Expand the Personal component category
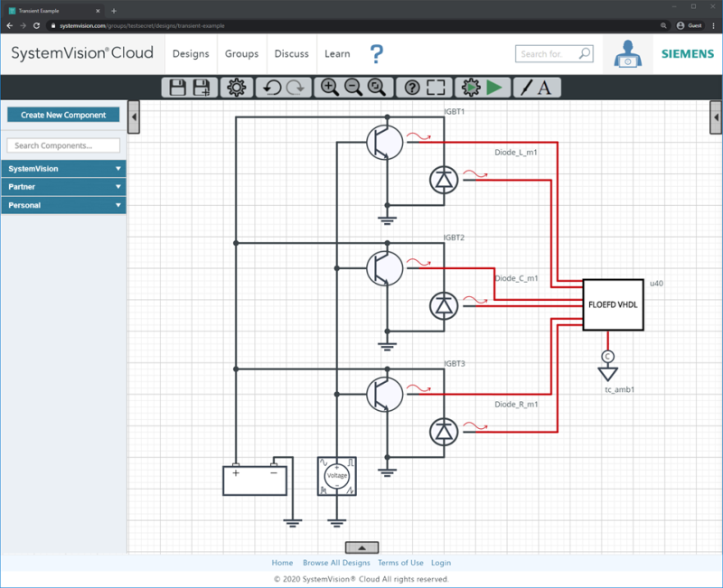The image size is (723, 588). click(63, 205)
